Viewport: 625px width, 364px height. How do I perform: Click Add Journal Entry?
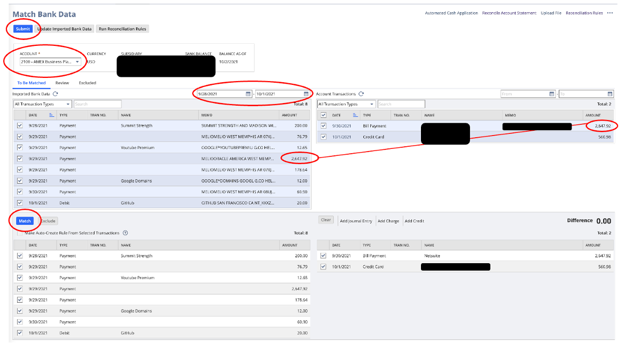tap(356, 221)
